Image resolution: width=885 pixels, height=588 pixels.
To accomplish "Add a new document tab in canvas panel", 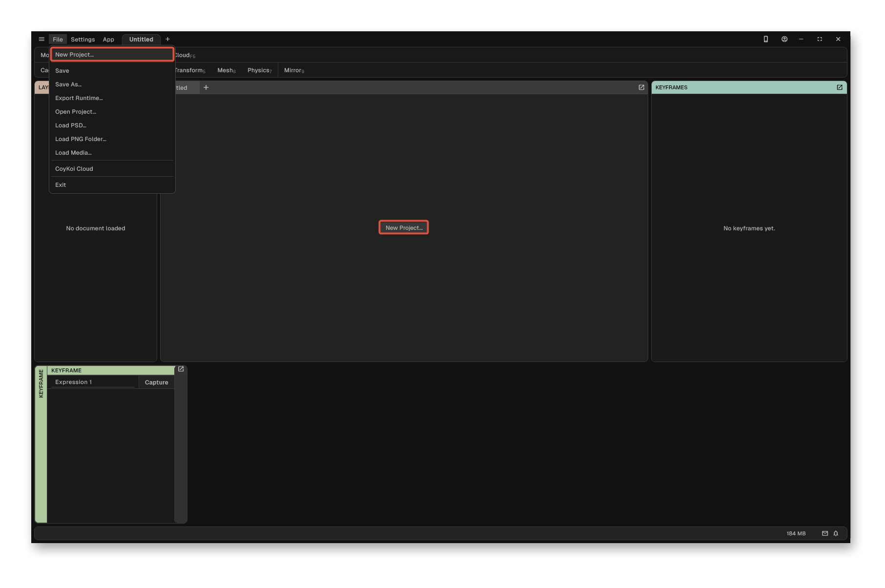I will pos(206,87).
